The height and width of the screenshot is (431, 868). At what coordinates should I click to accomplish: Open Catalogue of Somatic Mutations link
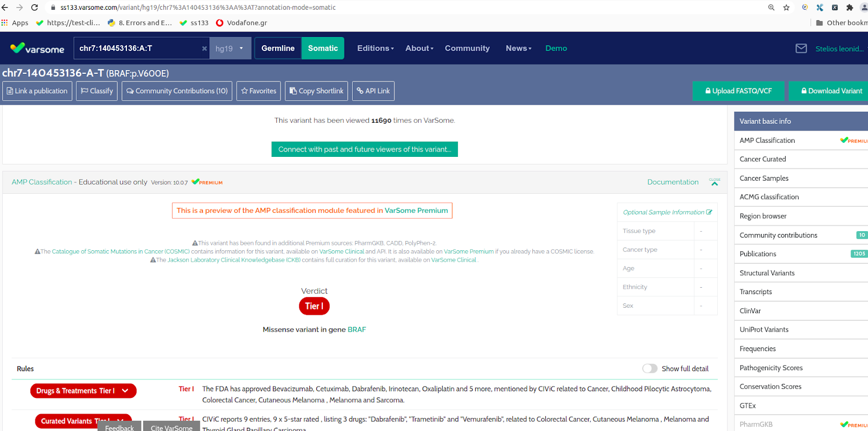click(121, 251)
